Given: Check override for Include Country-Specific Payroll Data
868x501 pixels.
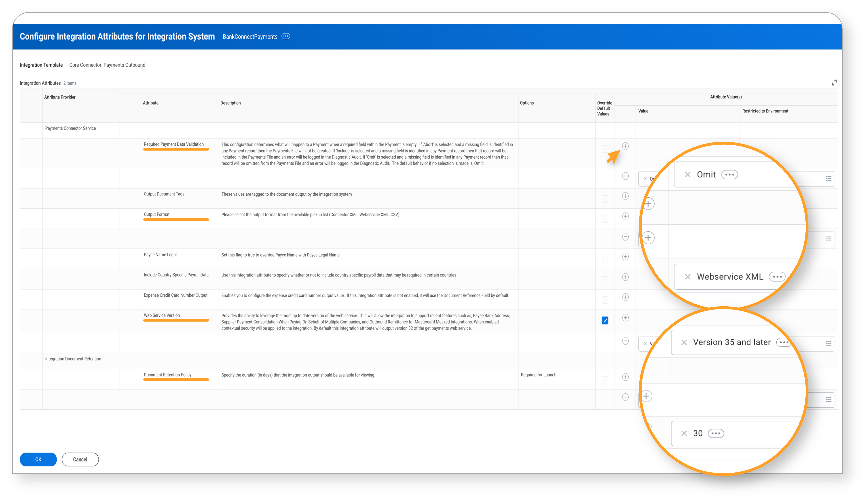Looking at the screenshot, I should [x=605, y=280].
